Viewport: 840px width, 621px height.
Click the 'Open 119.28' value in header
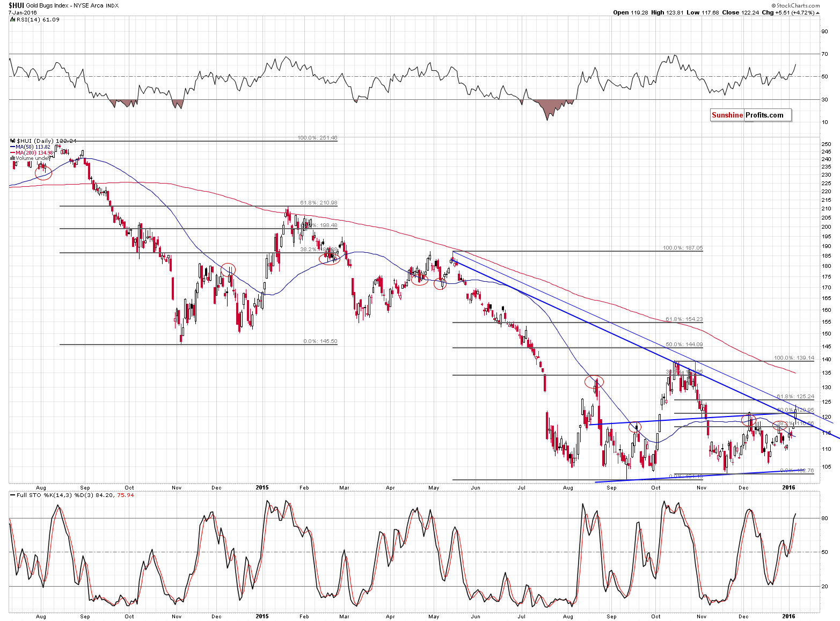pos(631,12)
